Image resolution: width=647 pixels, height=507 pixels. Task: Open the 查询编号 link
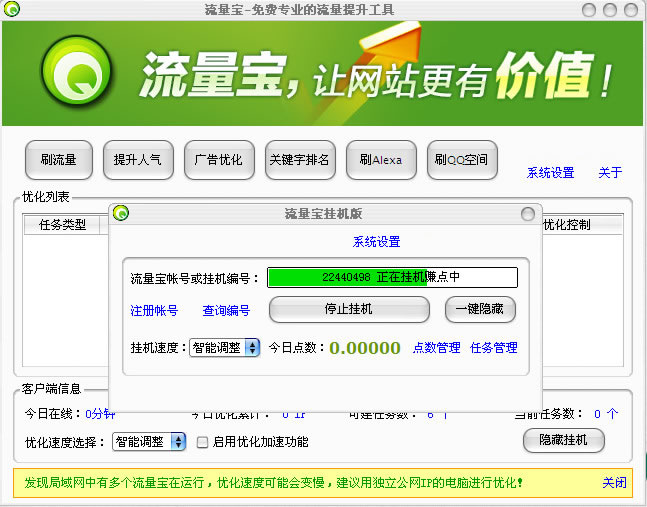coord(226,310)
